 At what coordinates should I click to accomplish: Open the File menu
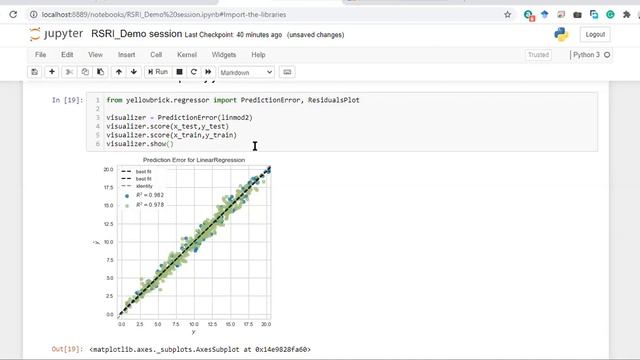coord(40,55)
